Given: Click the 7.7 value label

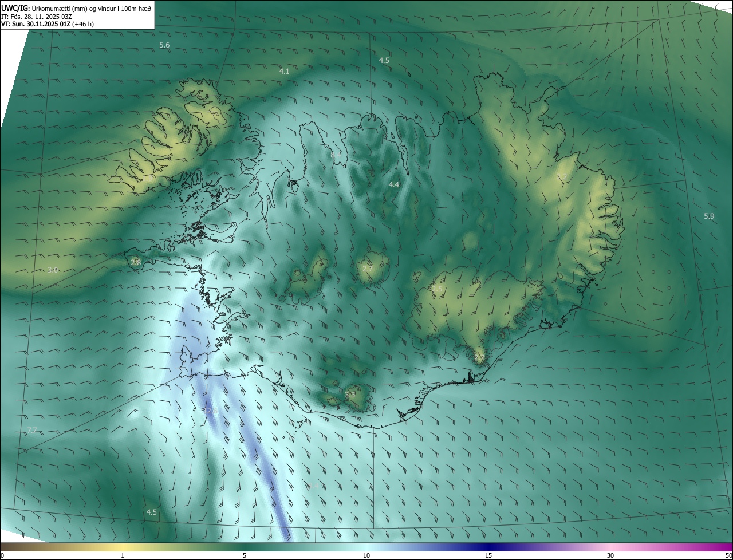Looking at the screenshot, I should 32,429.
